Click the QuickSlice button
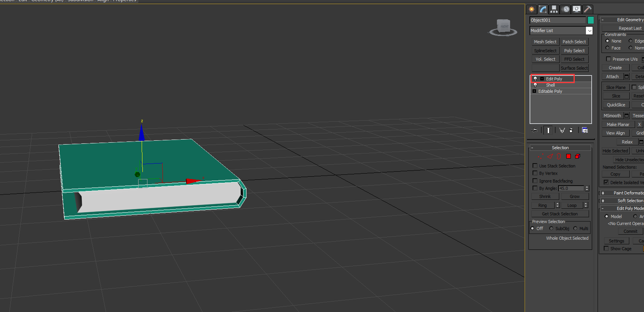Viewport: 644px width, 312px height. (x=616, y=105)
